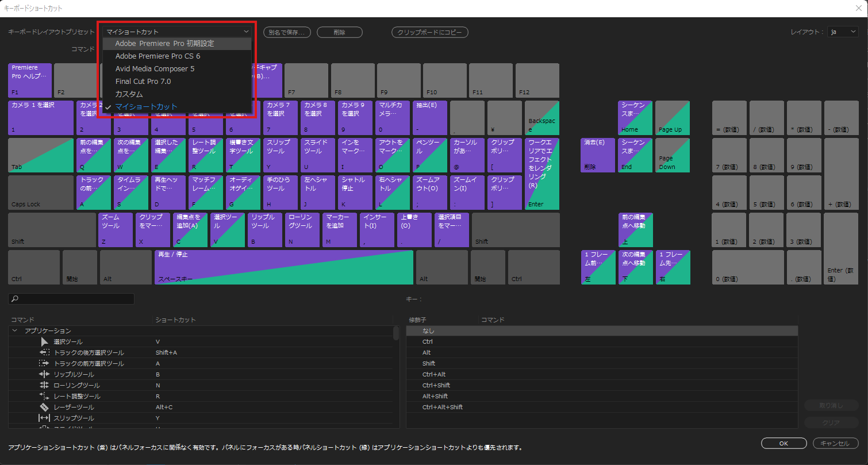Collapse the アプリケーション command group
The height and width of the screenshot is (465, 868).
pyautogui.click(x=14, y=331)
